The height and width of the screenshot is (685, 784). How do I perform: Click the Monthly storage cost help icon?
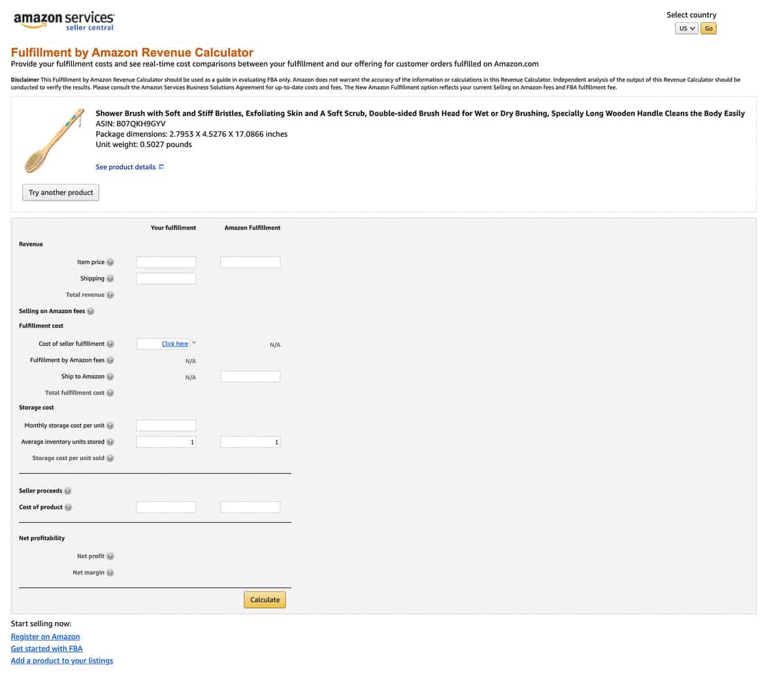click(x=110, y=425)
